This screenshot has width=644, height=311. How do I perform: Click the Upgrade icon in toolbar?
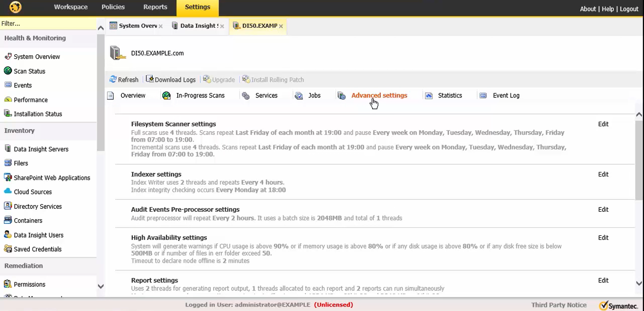point(207,79)
